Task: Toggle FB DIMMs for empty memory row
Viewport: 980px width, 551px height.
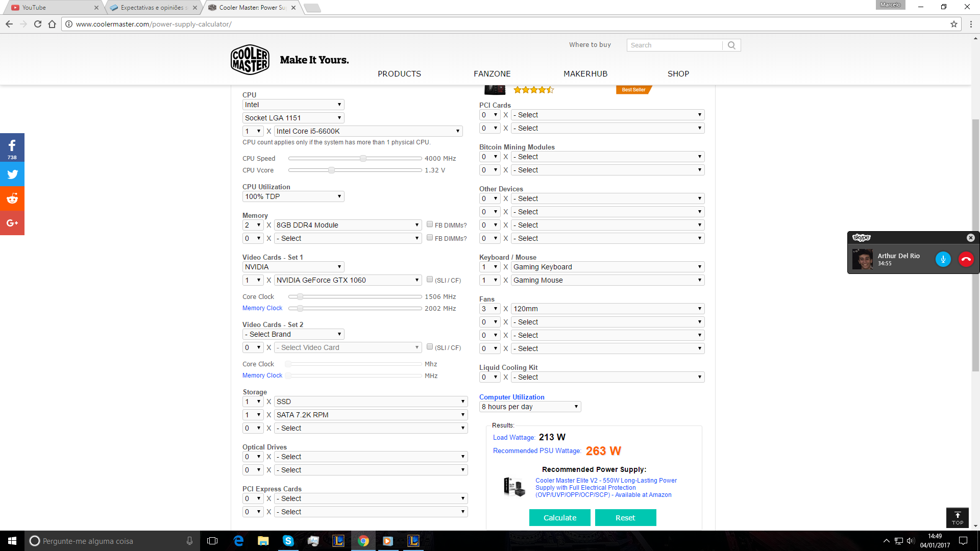Action: 430,237
